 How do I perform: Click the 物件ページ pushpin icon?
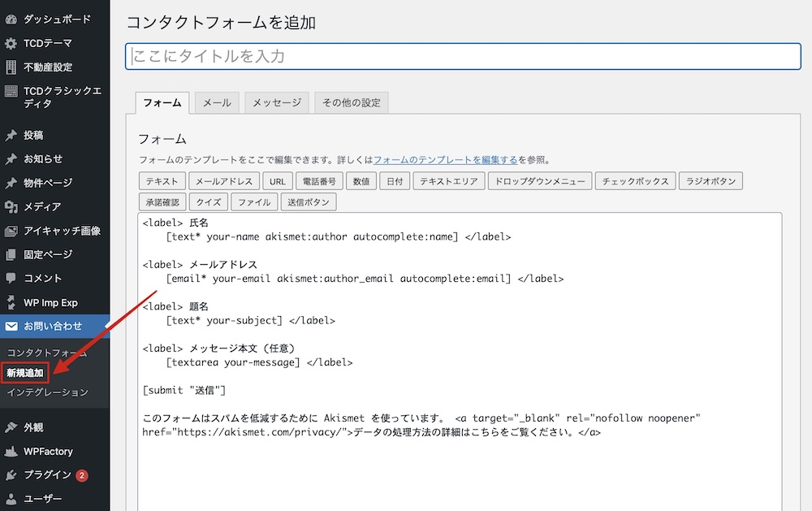tap(11, 183)
